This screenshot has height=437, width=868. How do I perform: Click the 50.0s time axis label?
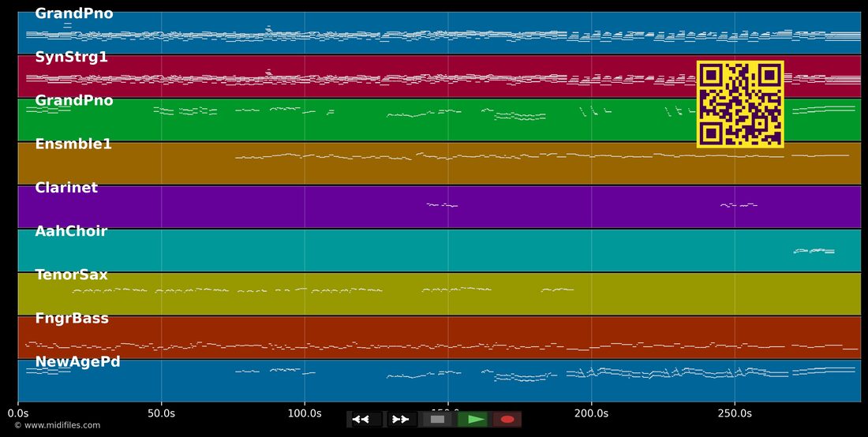tap(162, 413)
